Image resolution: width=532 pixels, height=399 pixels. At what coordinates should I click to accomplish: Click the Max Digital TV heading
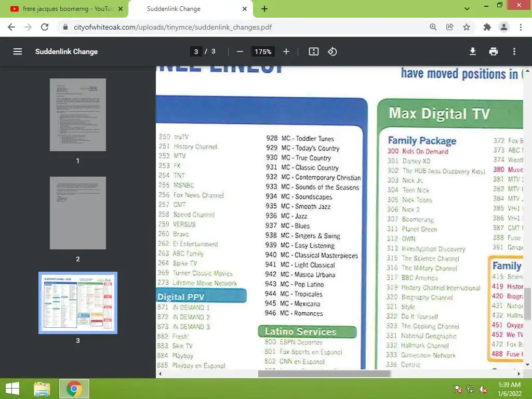tap(439, 114)
